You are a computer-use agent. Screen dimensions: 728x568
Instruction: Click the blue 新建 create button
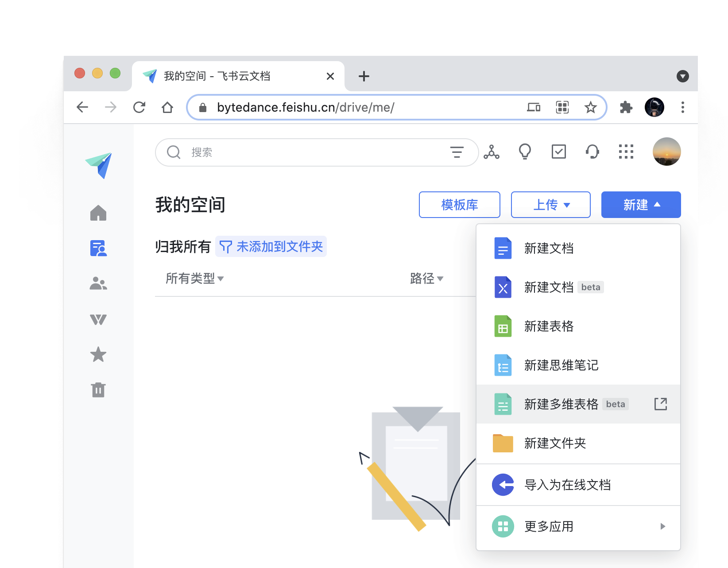pyautogui.click(x=640, y=205)
